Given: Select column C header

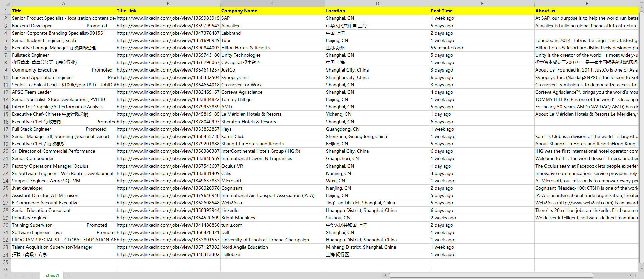Looking at the screenshot, I should coord(273,4).
